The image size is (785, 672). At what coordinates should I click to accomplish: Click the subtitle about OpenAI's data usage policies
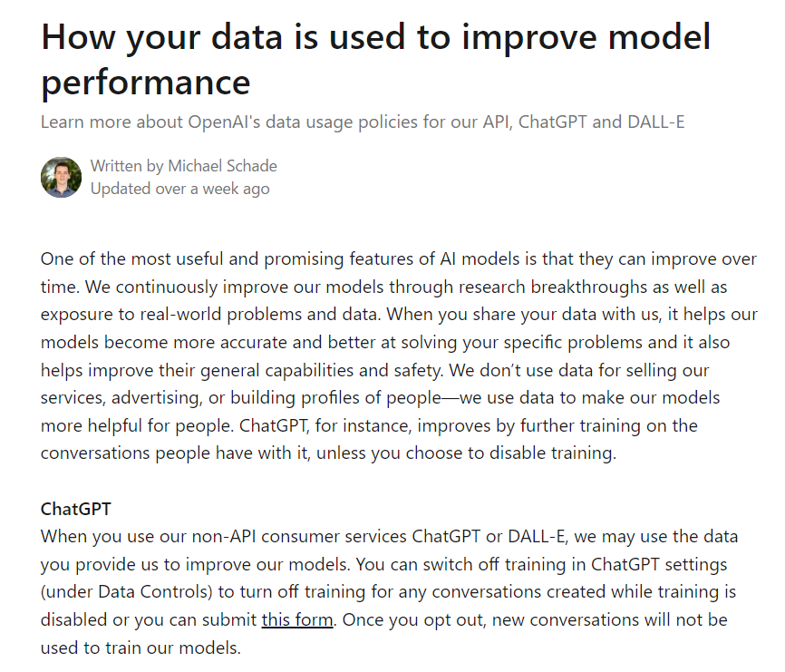coord(363,122)
